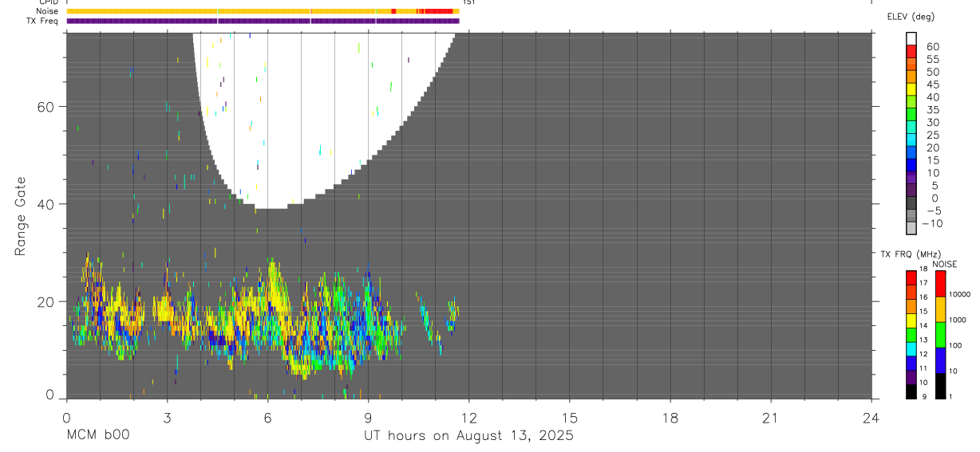
Task: Click the 'MCM b00' station label
Action: tap(97, 436)
